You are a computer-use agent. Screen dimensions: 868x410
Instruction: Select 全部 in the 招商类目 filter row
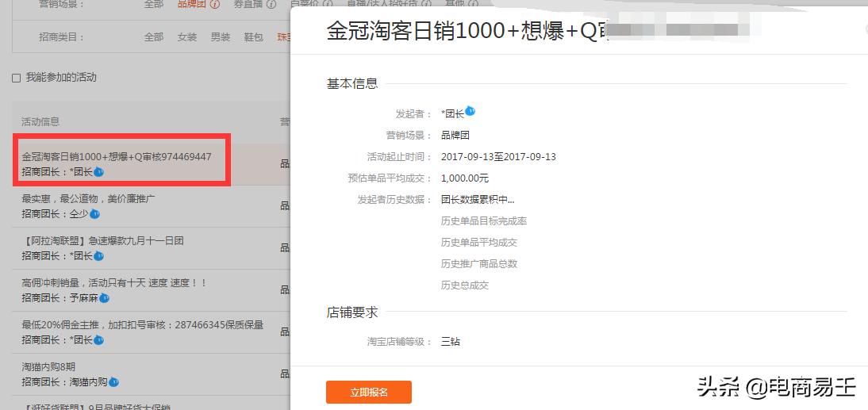pos(154,37)
